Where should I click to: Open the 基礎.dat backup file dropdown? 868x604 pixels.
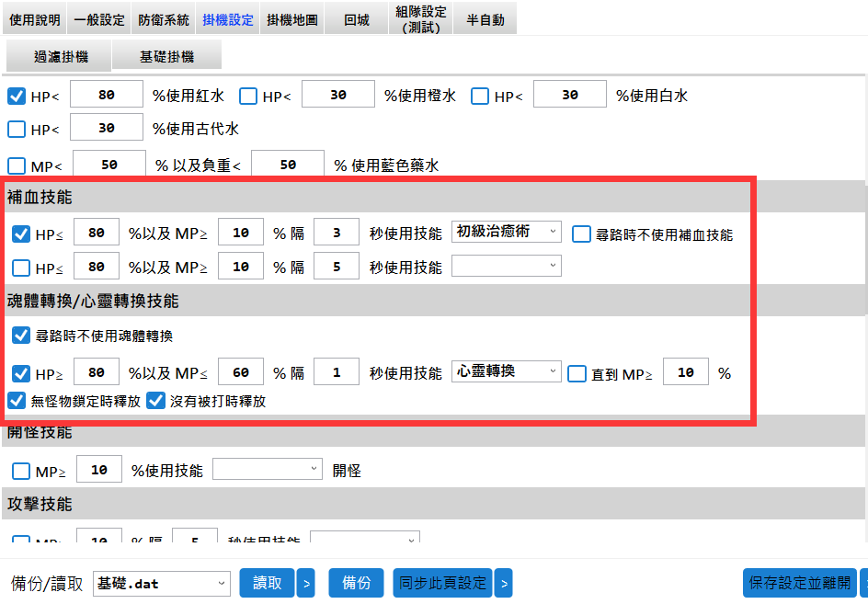(162, 583)
